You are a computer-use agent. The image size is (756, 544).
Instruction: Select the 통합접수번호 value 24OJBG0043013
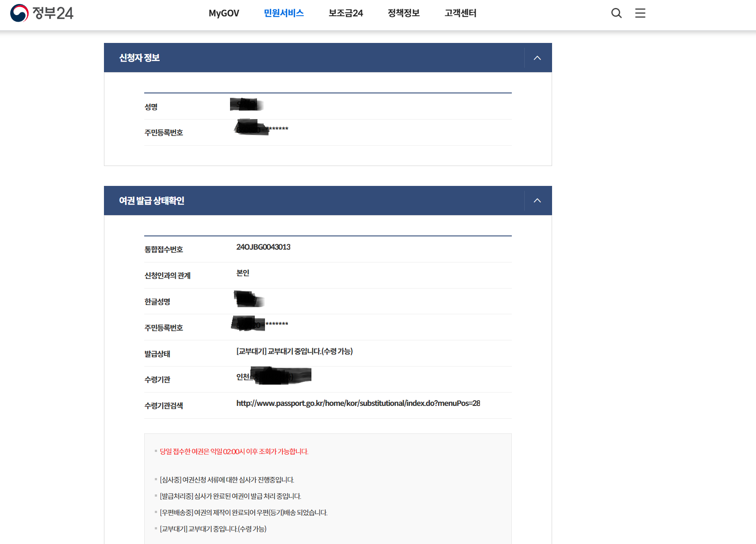coord(263,247)
